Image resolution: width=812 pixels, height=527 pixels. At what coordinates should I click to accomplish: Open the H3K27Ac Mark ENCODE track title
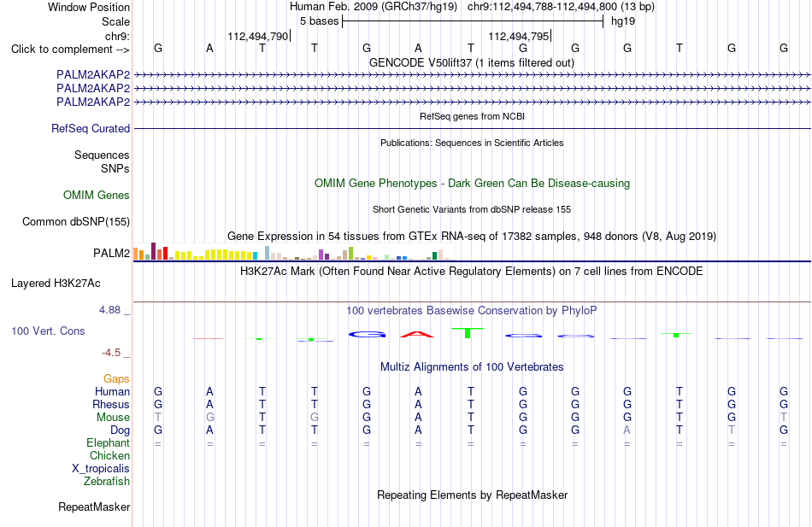point(472,272)
